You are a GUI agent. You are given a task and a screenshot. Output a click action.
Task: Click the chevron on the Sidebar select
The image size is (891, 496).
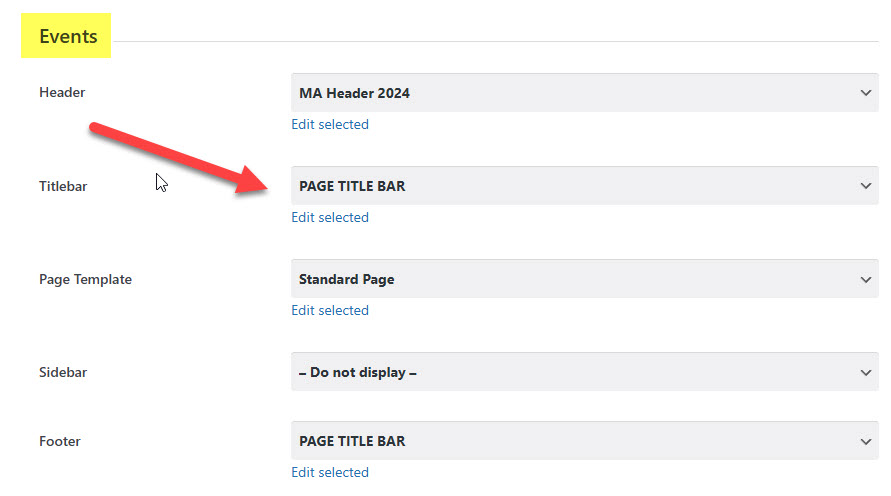pyautogui.click(x=865, y=373)
